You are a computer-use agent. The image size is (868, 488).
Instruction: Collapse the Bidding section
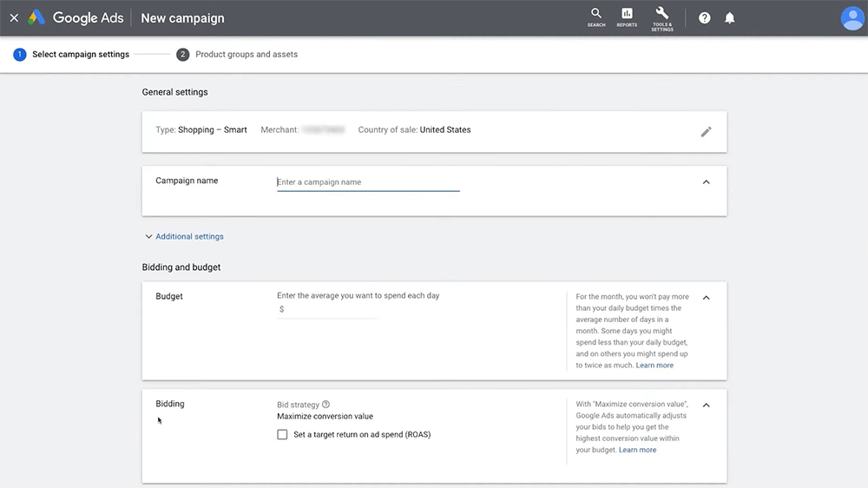[x=706, y=406]
